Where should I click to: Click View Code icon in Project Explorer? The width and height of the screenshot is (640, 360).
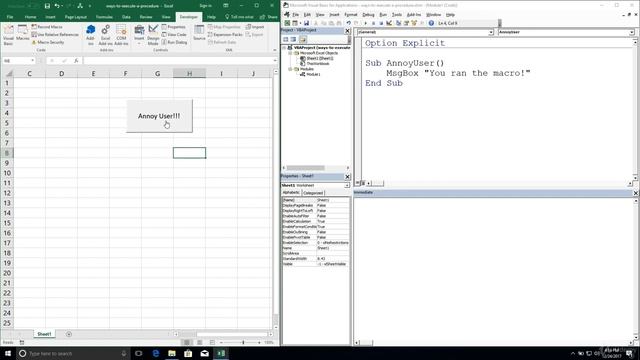coord(286,39)
